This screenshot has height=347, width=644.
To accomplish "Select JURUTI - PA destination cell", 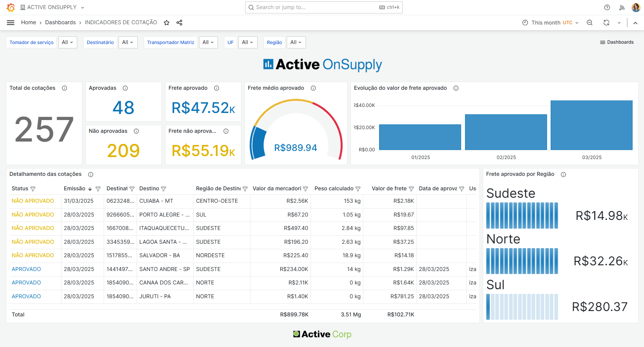I will [x=165, y=297].
